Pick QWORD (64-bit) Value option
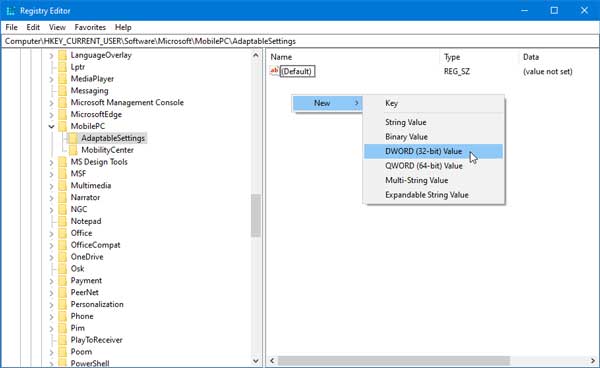 click(x=433, y=166)
